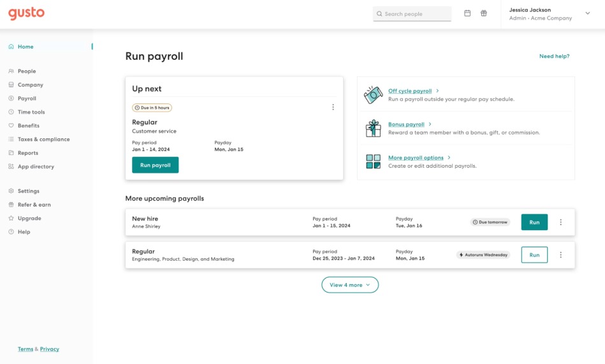The image size is (605, 364).
Task: Go to Time tools in sidebar
Action: pos(31,112)
